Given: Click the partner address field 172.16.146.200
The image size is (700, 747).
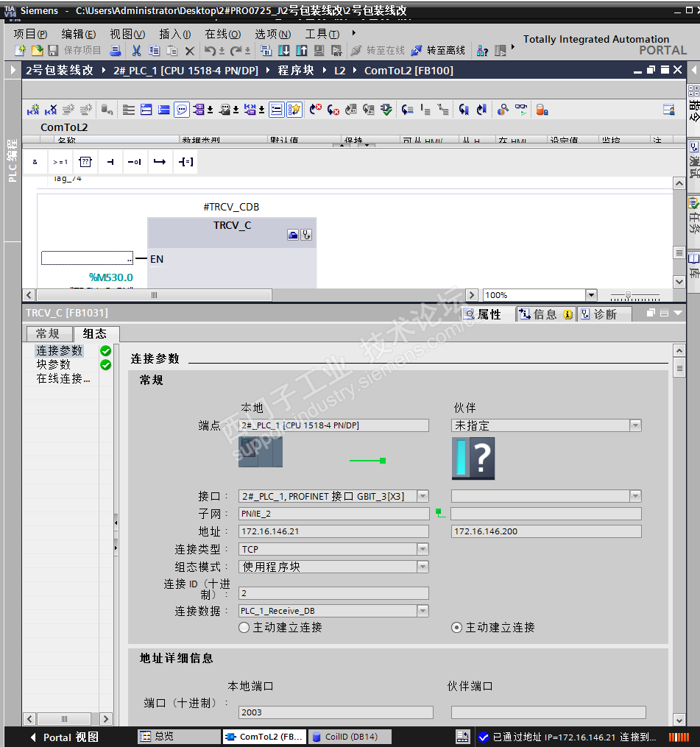Looking at the screenshot, I should tap(546, 531).
